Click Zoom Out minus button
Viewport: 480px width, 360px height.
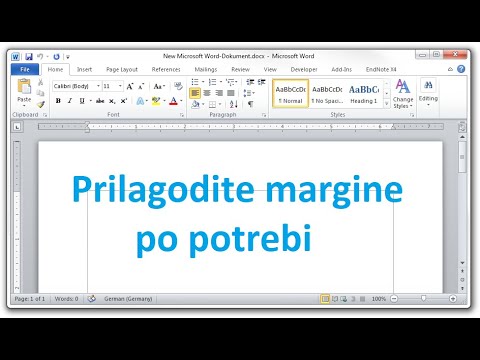click(x=394, y=299)
